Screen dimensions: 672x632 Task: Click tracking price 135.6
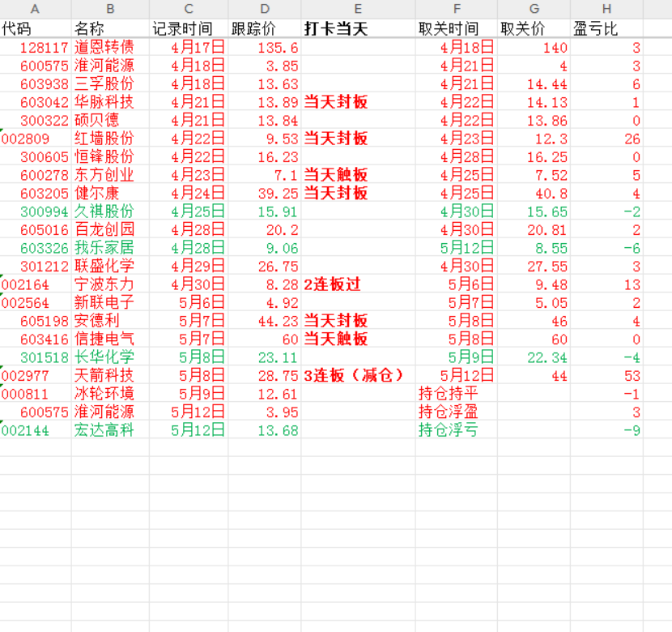point(265,47)
